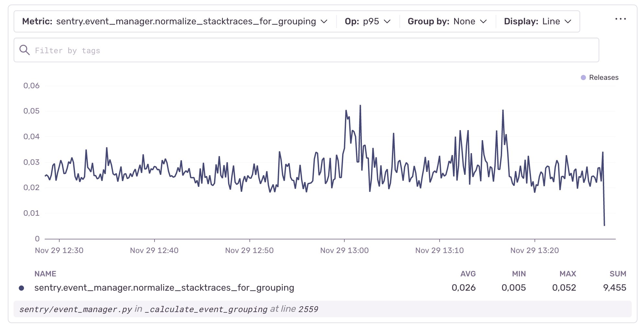The image size is (644, 327).
Task: Sort by the MAX column header
Action: pyautogui.click(x=568, y=274)
